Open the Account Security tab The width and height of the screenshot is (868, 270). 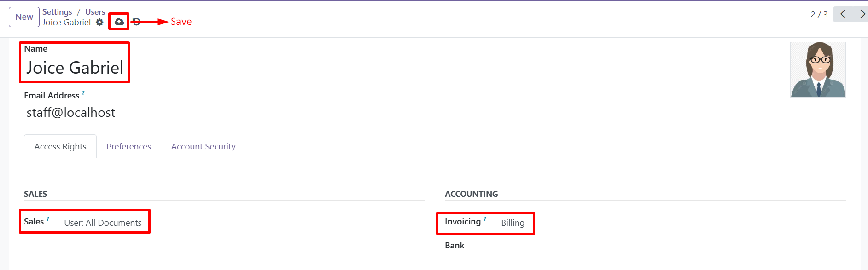tap(203, 146)
